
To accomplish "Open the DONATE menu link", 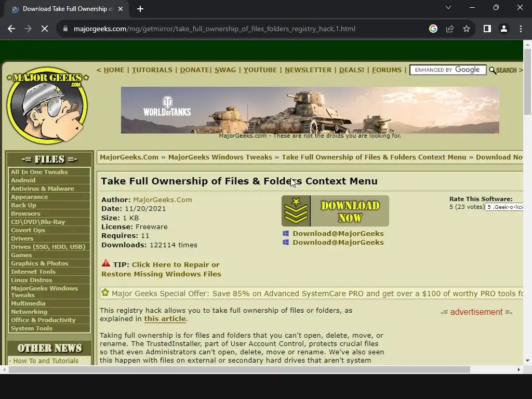I will pyautogui.click(x=194, y=70).
